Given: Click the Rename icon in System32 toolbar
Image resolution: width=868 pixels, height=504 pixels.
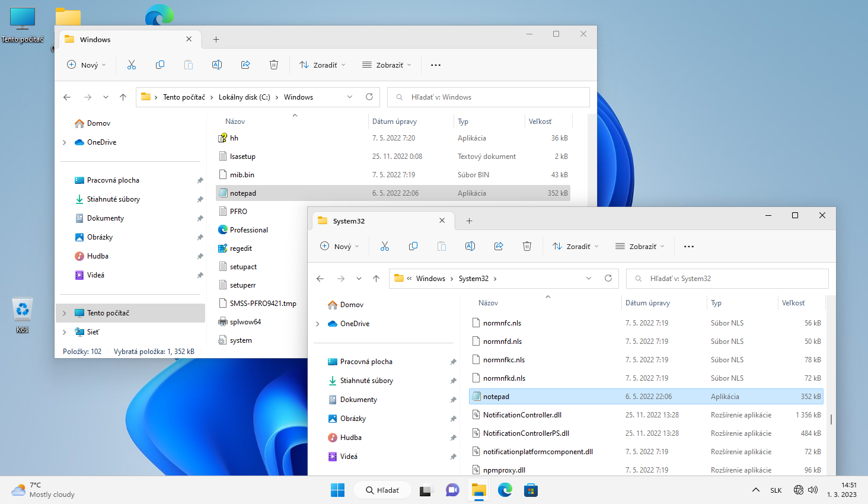Looking at the screenshot, I should click(x=470, y=246).
